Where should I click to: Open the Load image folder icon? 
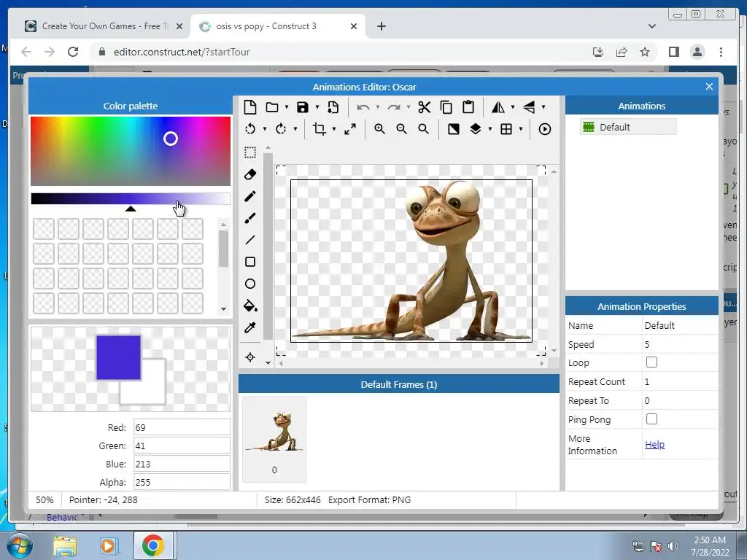coord(272,107)
